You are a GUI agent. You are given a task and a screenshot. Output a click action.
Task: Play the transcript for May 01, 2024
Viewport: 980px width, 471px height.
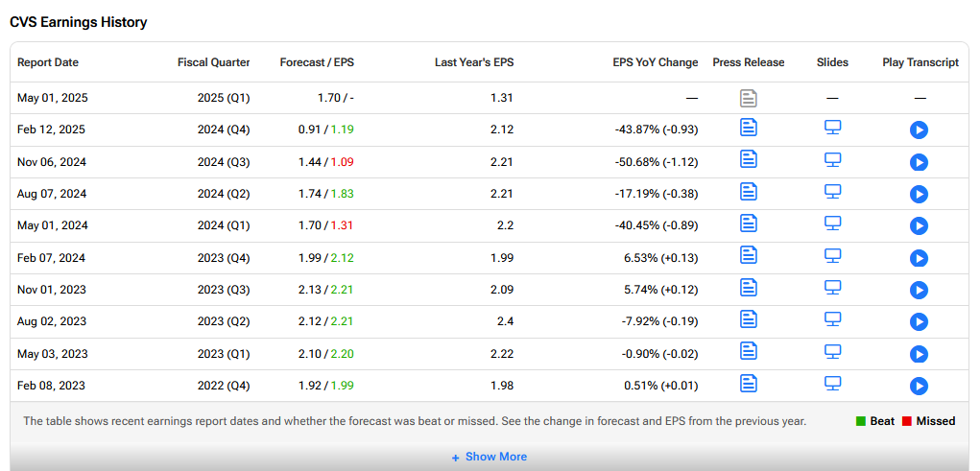[919, 226]
